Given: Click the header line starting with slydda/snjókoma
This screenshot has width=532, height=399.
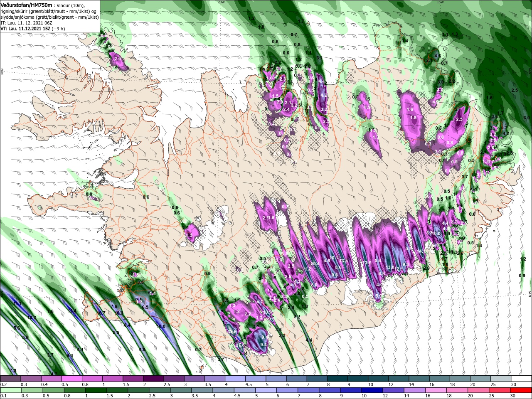Looking at the screenshot, I should coord(49,17).
